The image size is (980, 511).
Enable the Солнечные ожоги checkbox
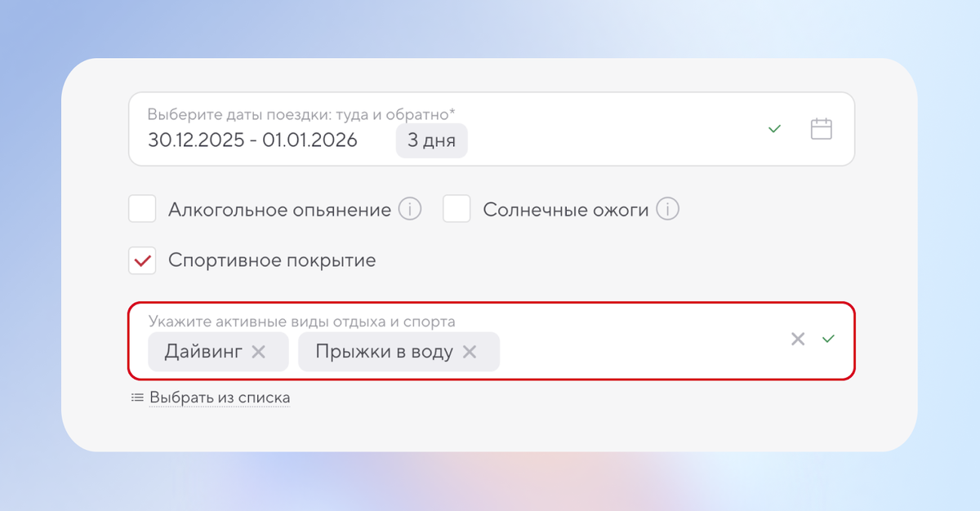[x=457, y=209]
